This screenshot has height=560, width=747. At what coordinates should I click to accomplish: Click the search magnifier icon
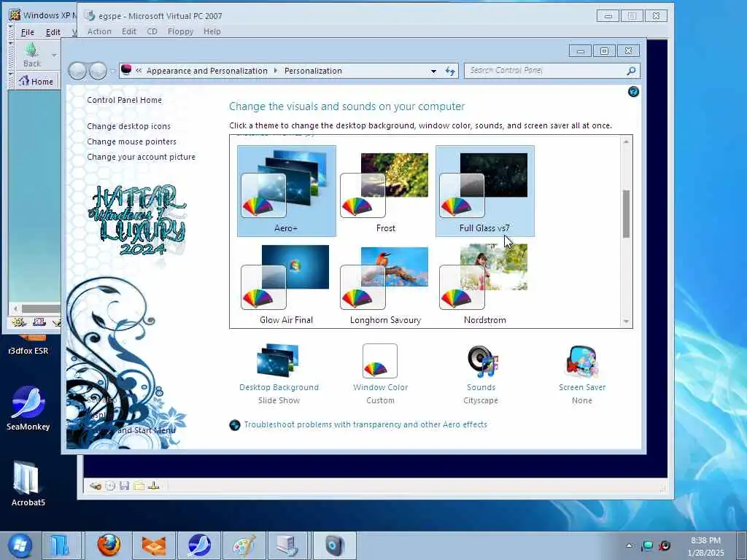pos(631,71)
